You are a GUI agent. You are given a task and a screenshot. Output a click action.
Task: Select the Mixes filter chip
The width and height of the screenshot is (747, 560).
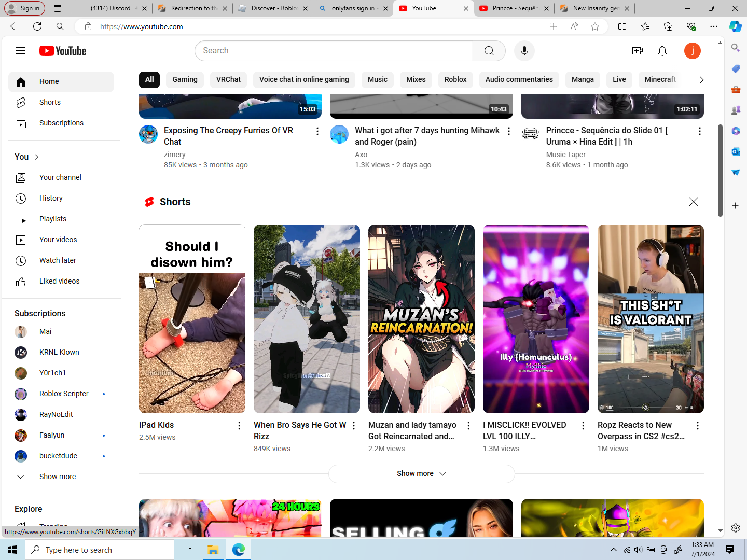[x=416, y=79]
